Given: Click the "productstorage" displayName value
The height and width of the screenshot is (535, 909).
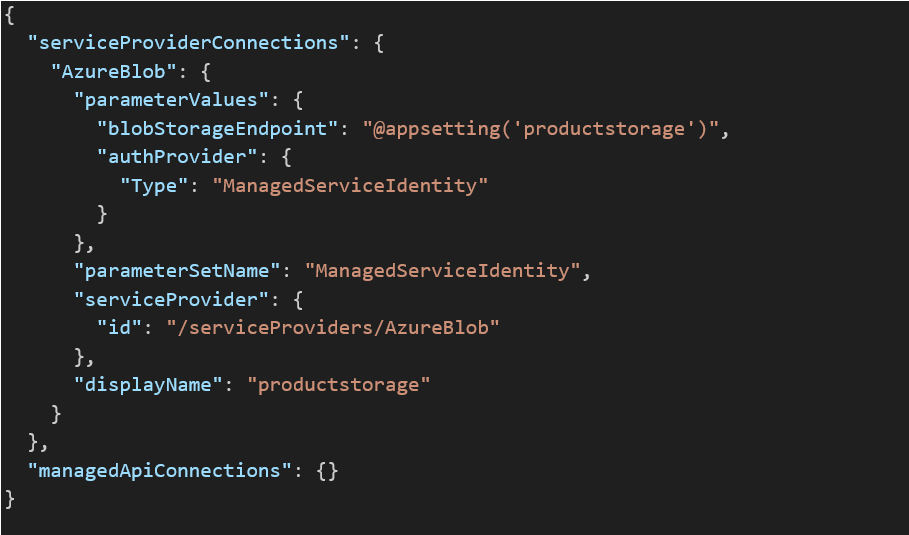Looking at the screenshot, I should (x=339, y=384).
